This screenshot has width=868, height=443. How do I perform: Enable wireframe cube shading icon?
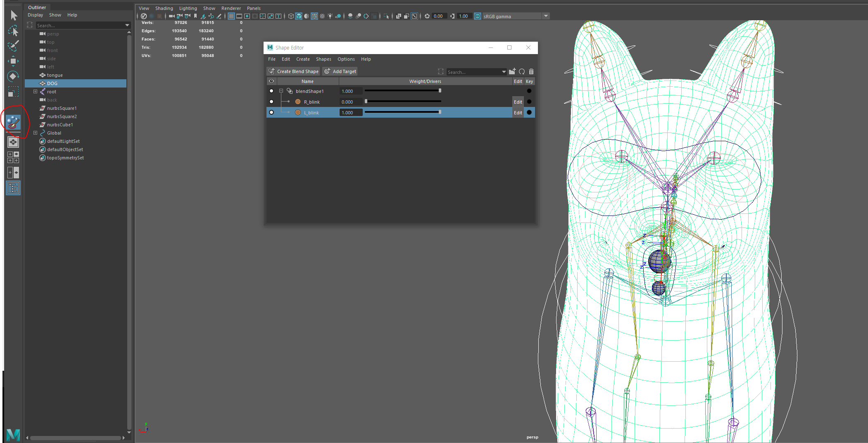(291, 16)
